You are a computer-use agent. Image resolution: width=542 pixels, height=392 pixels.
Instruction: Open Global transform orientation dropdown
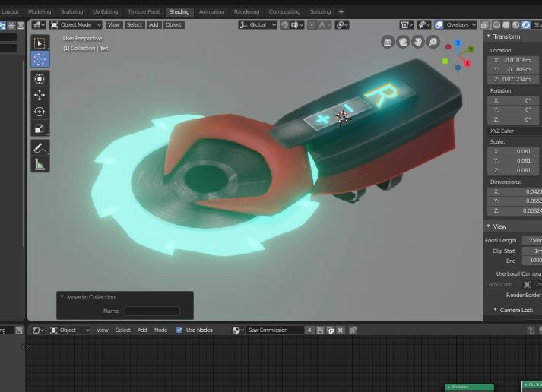pyautogui.click(x=258, y=24)
